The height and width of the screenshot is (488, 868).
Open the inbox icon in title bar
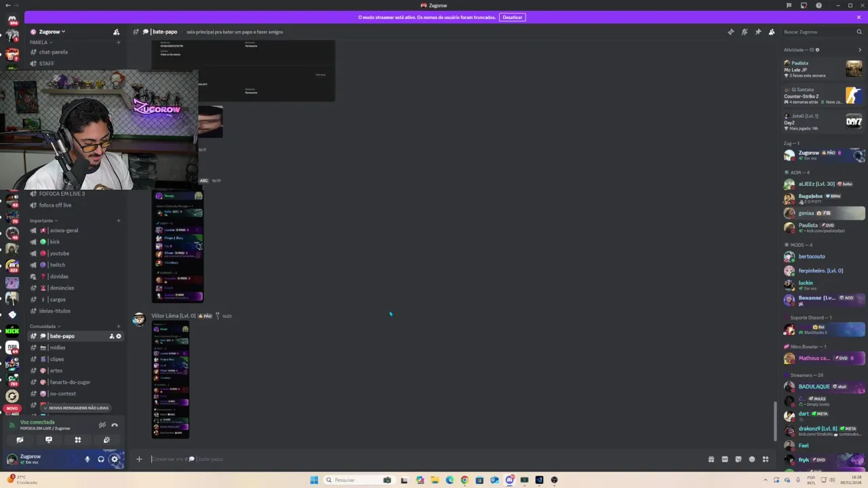[804, 5]
